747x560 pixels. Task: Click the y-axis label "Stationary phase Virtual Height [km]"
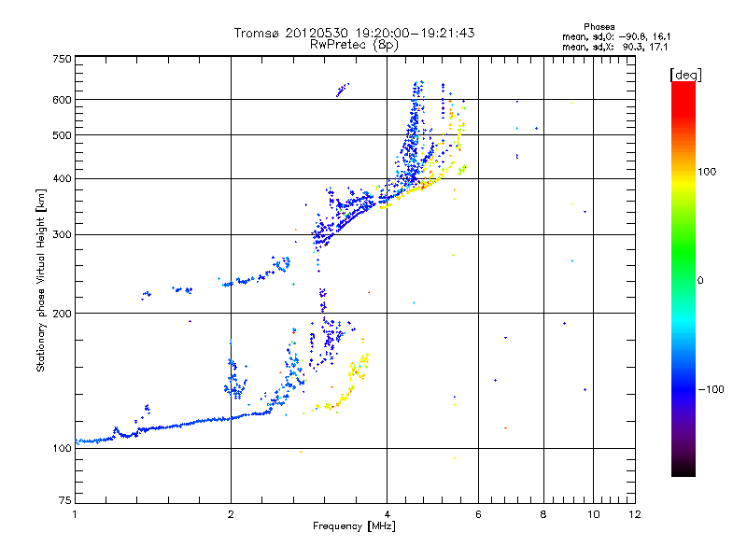[x=40, y=280]
